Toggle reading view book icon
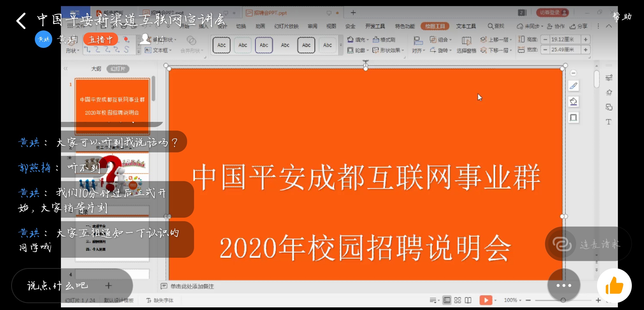Screen dimensions: 644x310 [468, 300]
